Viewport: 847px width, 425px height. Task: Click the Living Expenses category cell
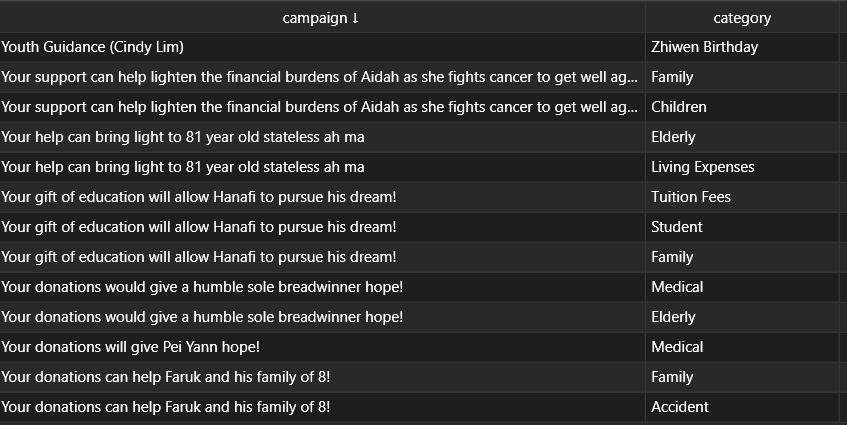[742, 167]
